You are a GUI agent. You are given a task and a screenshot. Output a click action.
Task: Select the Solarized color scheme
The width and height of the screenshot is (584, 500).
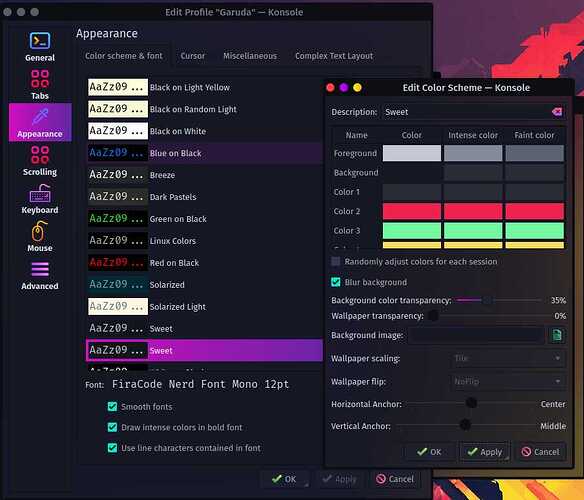coord(205,285)
